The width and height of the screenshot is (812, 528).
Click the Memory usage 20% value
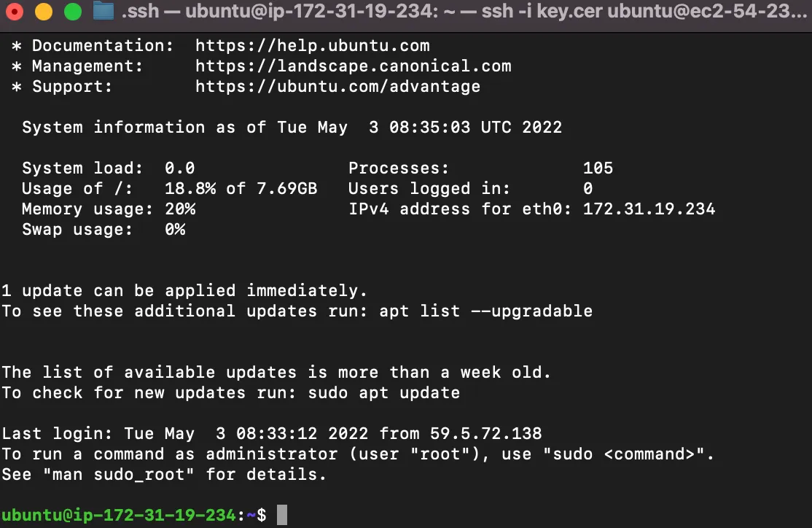180,209
